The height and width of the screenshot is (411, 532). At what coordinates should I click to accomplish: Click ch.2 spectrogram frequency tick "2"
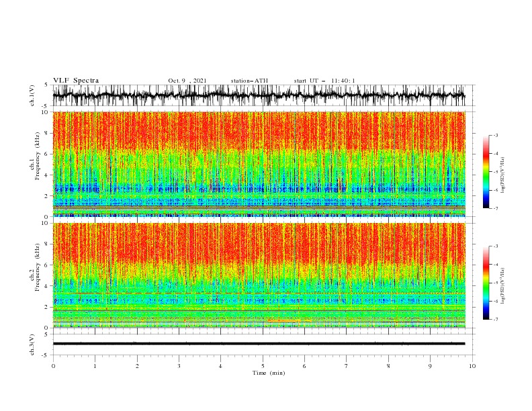47,307
